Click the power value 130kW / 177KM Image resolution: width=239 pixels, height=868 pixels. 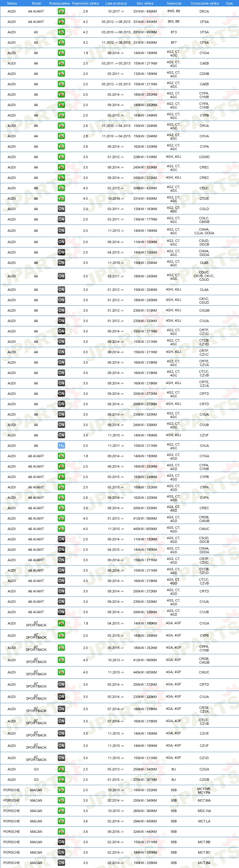coord(145,219)
